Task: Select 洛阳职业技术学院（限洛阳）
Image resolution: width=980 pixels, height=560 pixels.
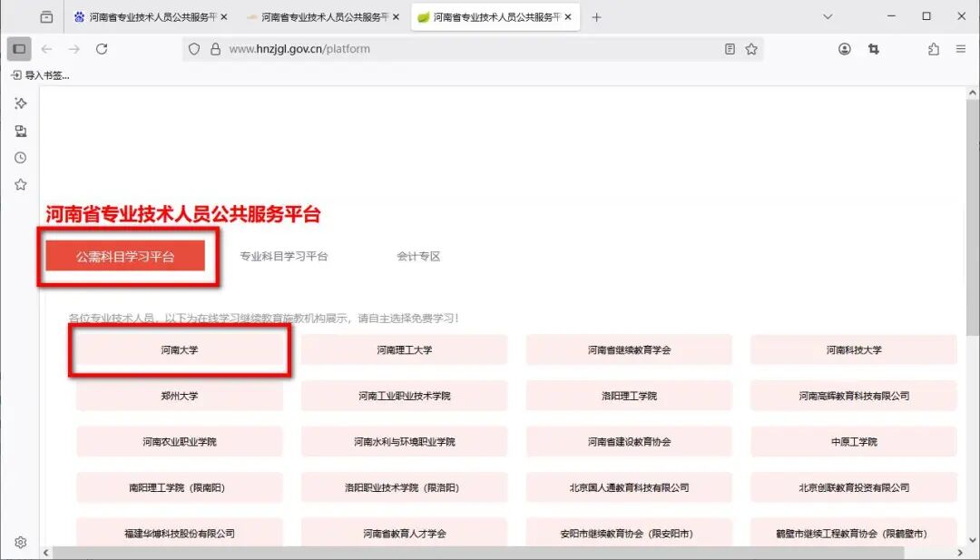Action: click(405, 487)
